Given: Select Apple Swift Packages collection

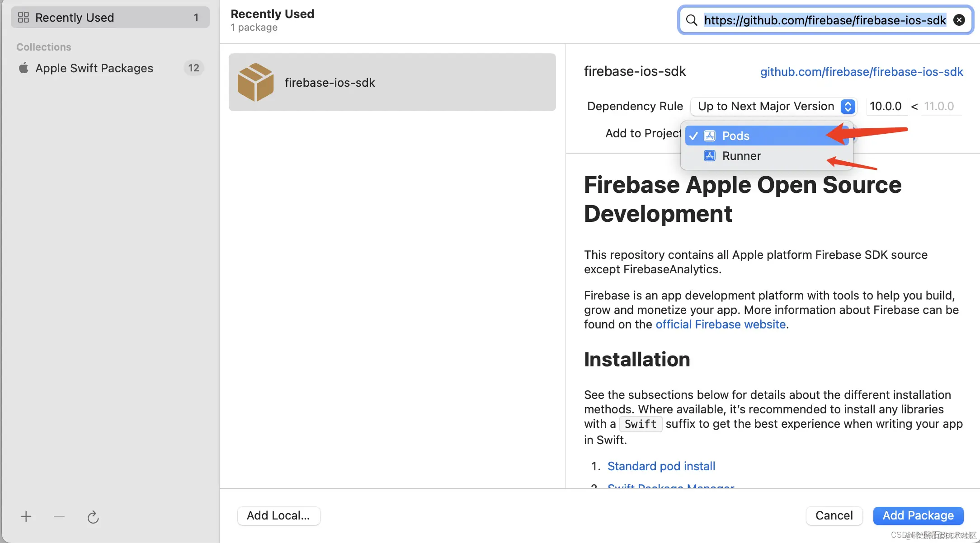Looking at the screenshot, I should [94, 68].
